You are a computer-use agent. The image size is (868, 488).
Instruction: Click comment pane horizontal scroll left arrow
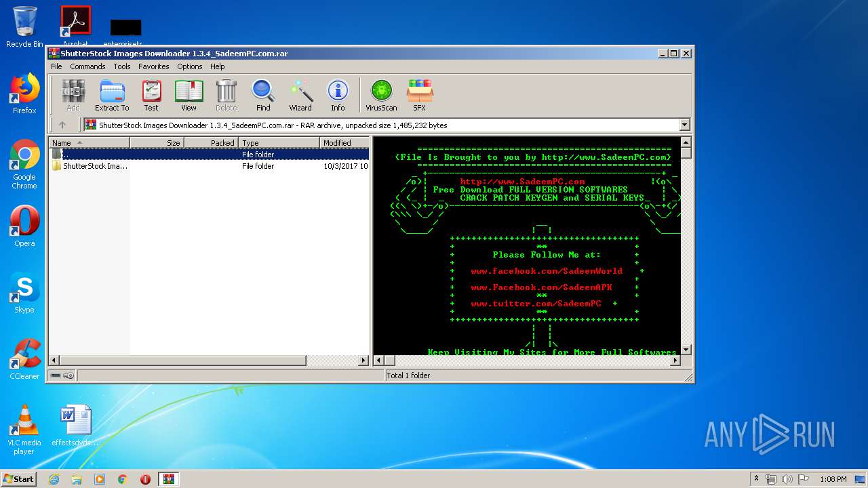point(379,361)
